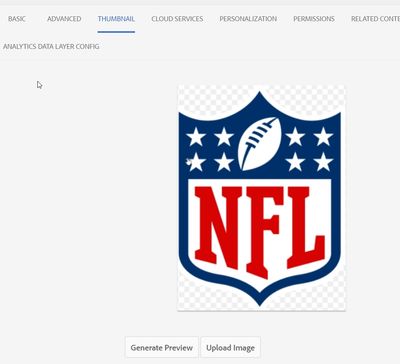400x364 pixels.
Task: Click the football icon in the thumbnail logo
Action: click(x=260, y=143)
